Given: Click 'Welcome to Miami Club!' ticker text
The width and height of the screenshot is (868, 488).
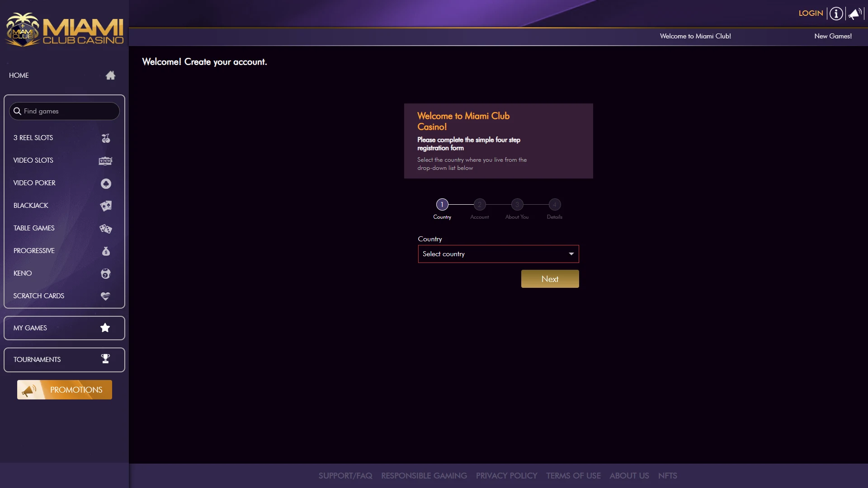Looking at the screenshot, I should point(695,36).
